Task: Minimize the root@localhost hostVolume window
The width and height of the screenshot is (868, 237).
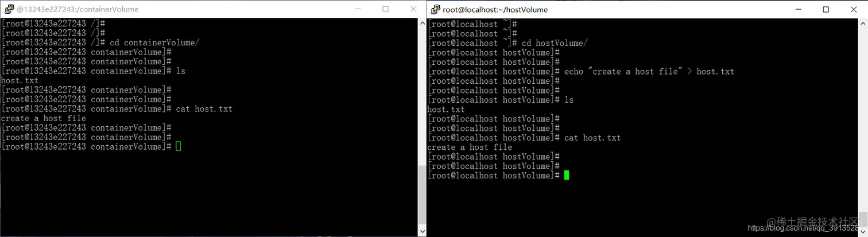Action: point(799,9)
